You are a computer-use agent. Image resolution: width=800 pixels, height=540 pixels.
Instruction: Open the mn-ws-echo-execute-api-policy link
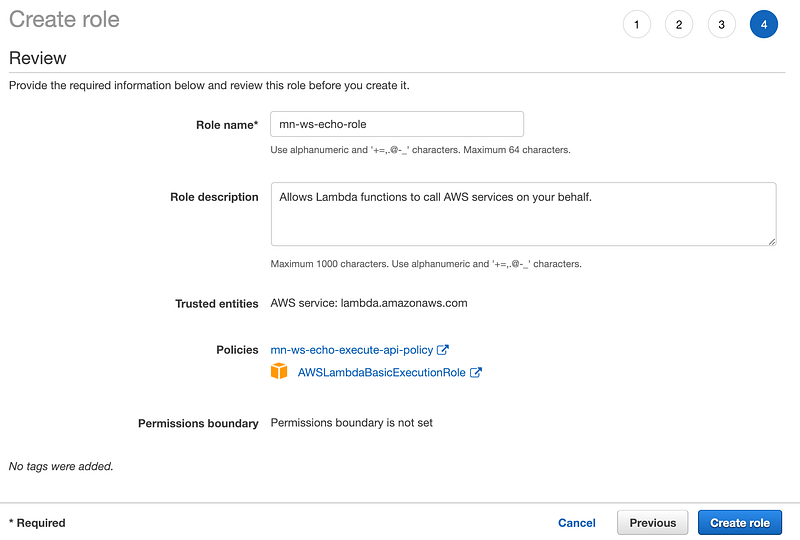click(352, 350)
